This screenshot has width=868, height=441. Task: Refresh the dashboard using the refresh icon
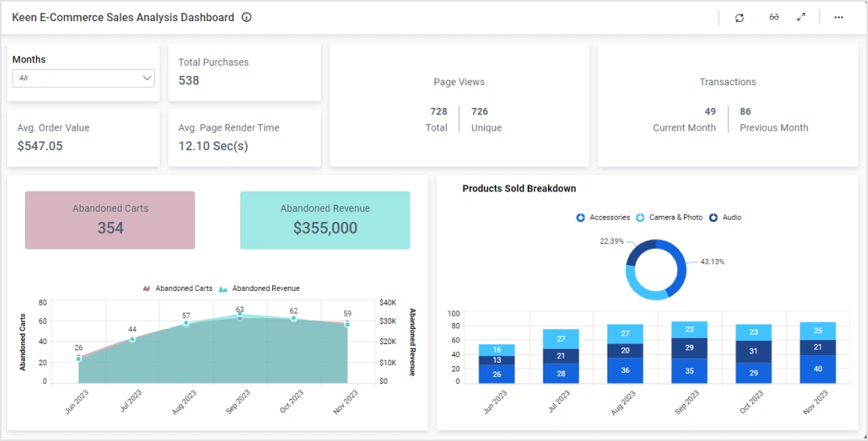pyautogui.click(x=739, y=17)
